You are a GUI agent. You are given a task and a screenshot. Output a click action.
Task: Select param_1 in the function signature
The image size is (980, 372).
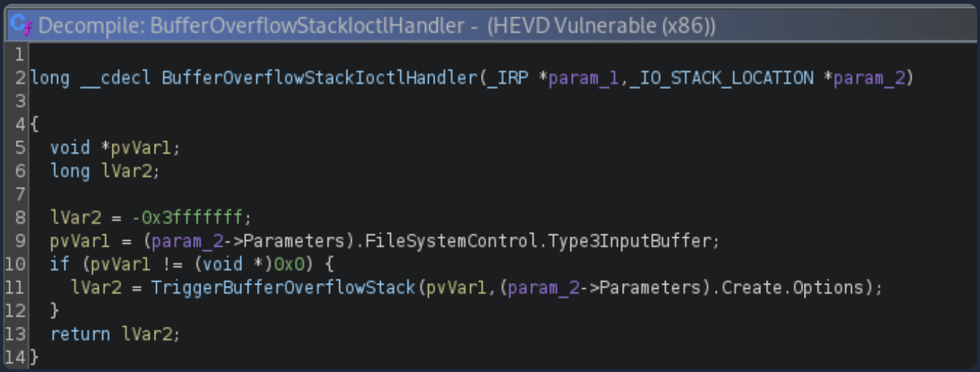pyautogui.click(x=586, y=77)
